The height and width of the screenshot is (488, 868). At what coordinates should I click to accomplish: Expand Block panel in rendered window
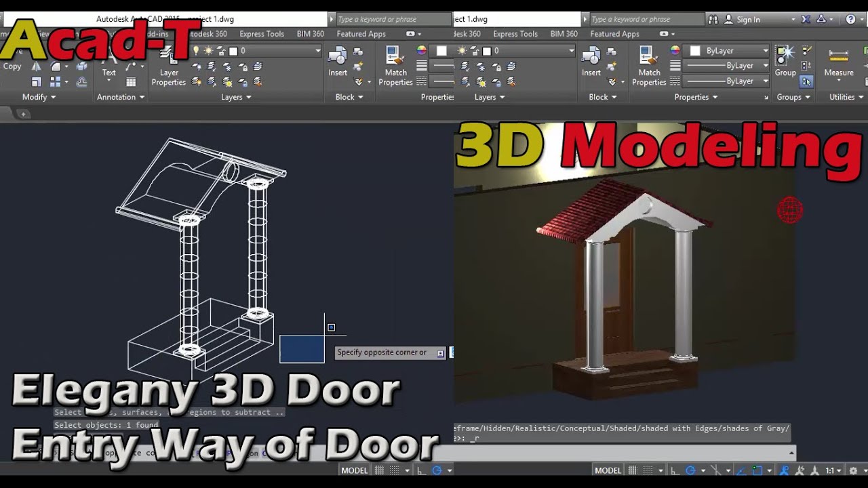603,97
